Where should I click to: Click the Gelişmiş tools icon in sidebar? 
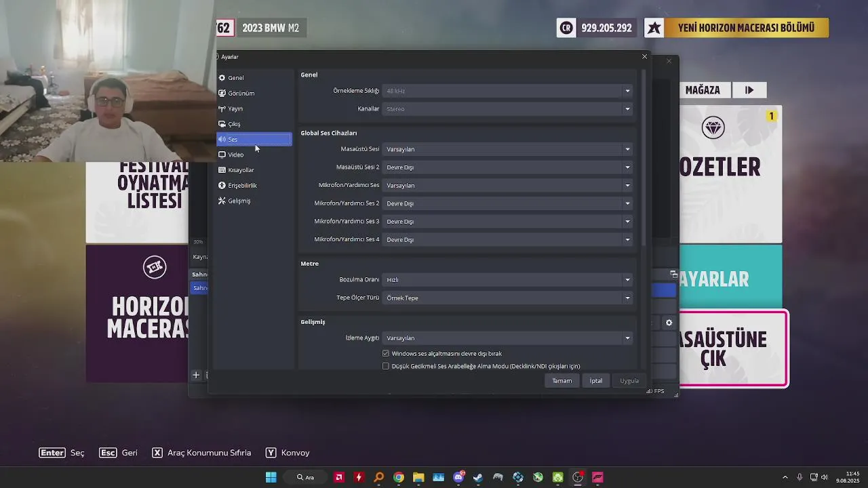[x=222, y=201]
